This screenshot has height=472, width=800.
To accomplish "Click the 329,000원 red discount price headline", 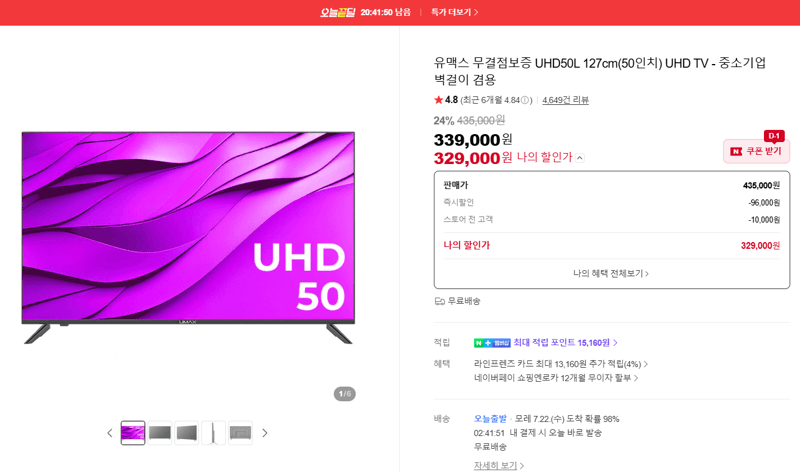I will click(473, 158).
